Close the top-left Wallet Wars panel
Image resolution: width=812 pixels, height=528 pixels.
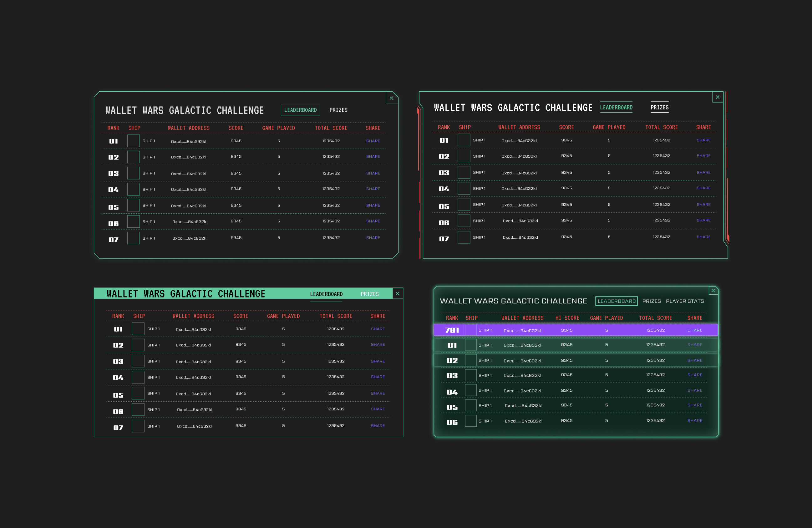391,98
